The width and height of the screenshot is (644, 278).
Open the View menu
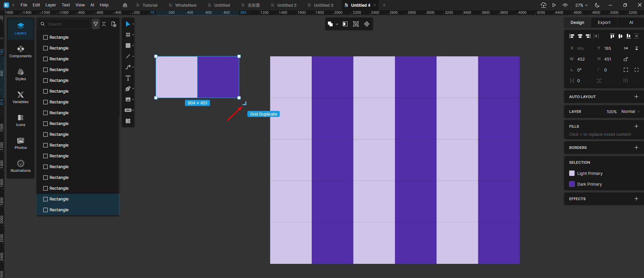click(80, 5)
